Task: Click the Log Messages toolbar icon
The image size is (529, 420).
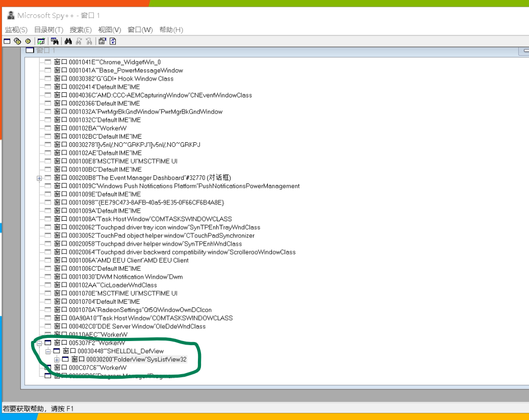Action: [x=41, y=41]
